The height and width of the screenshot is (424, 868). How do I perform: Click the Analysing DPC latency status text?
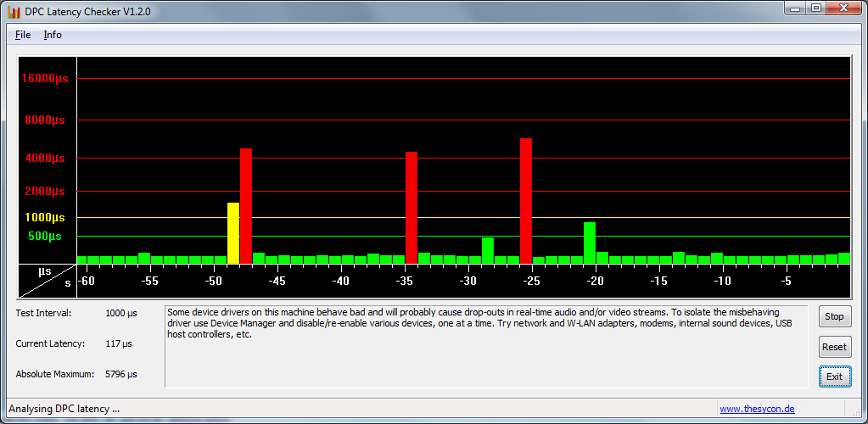tap(64, 409)
